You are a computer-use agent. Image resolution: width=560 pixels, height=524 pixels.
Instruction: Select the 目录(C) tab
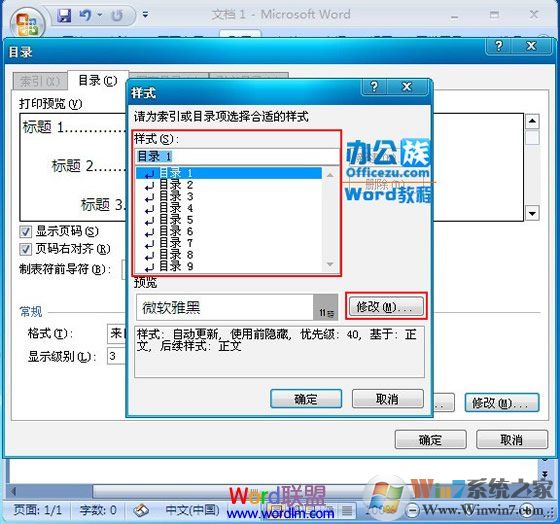point(98,80)
